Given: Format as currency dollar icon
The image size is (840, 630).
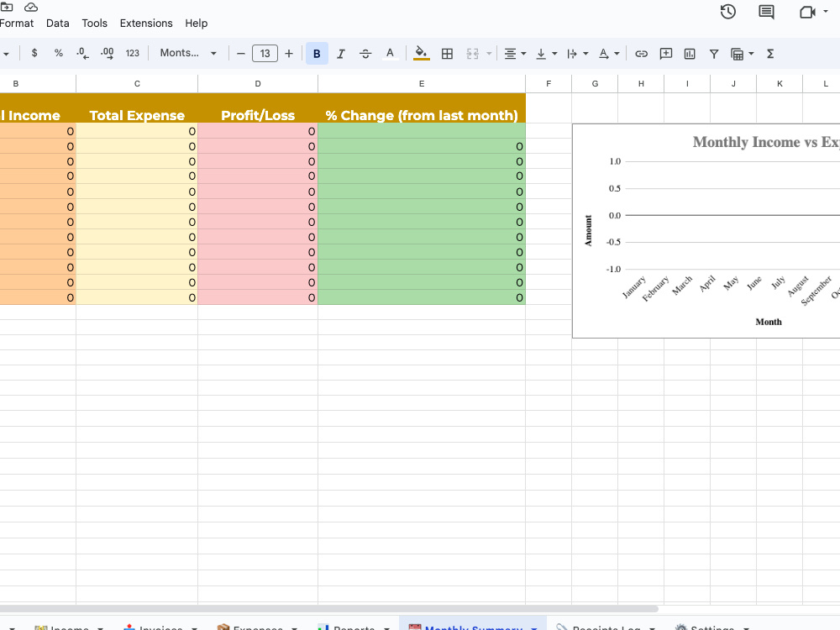Looking at the screenshot, I should click(x=34, y=53).
